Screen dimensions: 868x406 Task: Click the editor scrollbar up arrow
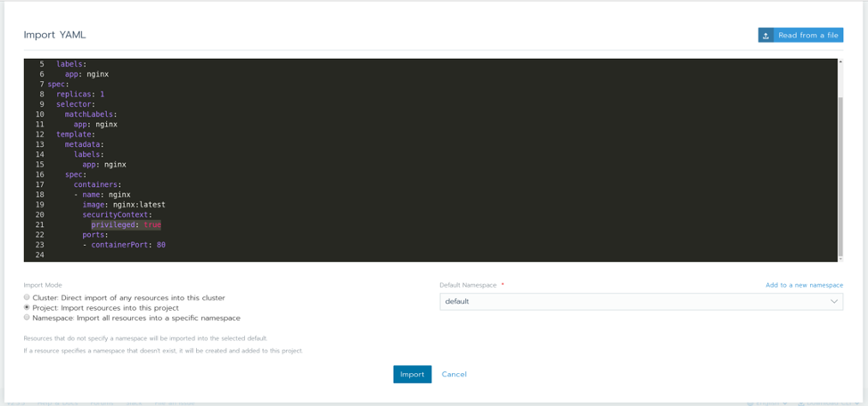[839, 62]
